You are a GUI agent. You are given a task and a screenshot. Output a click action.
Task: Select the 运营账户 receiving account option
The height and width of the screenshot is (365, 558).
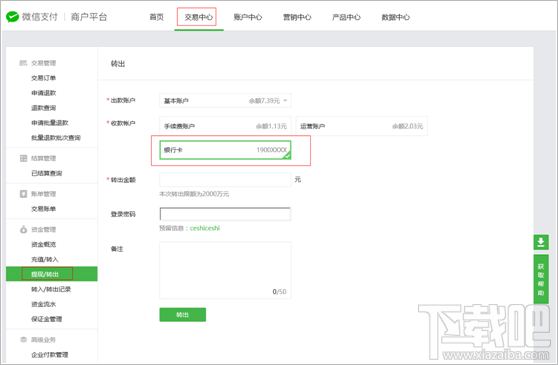coord(362,126)
